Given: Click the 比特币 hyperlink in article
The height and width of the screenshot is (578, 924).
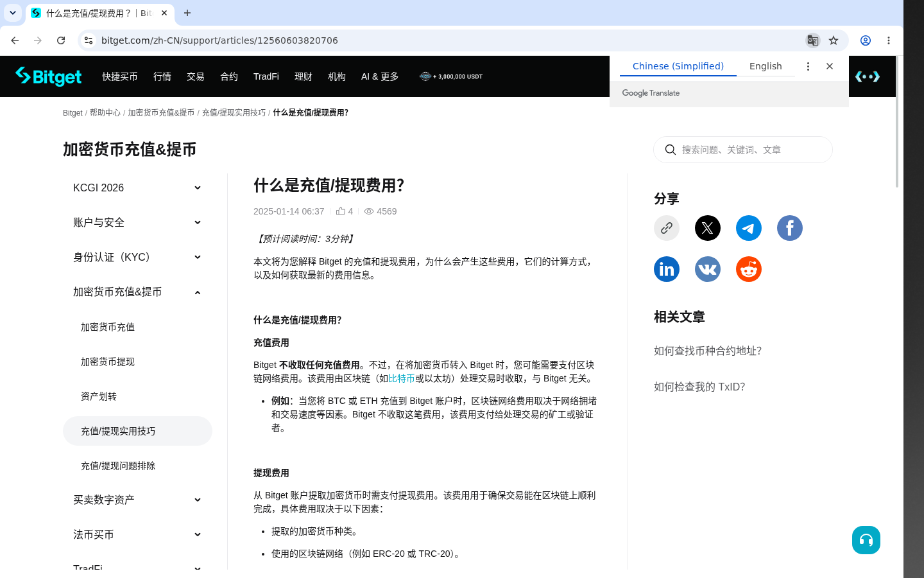Looking at the screenshot, I should (402, 378).
